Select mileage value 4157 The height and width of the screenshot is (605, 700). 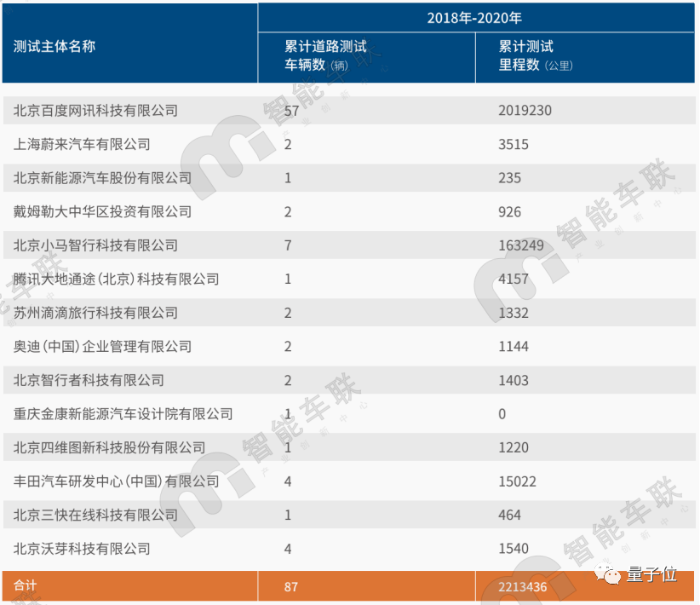(x=514, y=279)
